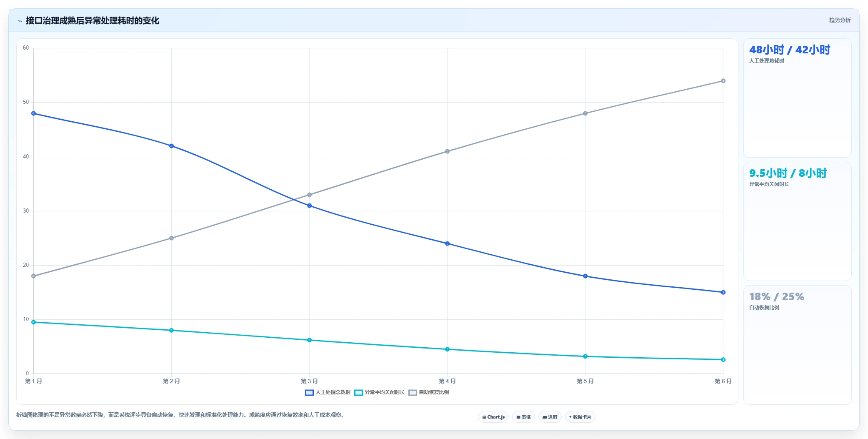This screenshot has height=439, width=868.
Task: Click the 自动恢复比例 legend label
Action: (434, 392)
